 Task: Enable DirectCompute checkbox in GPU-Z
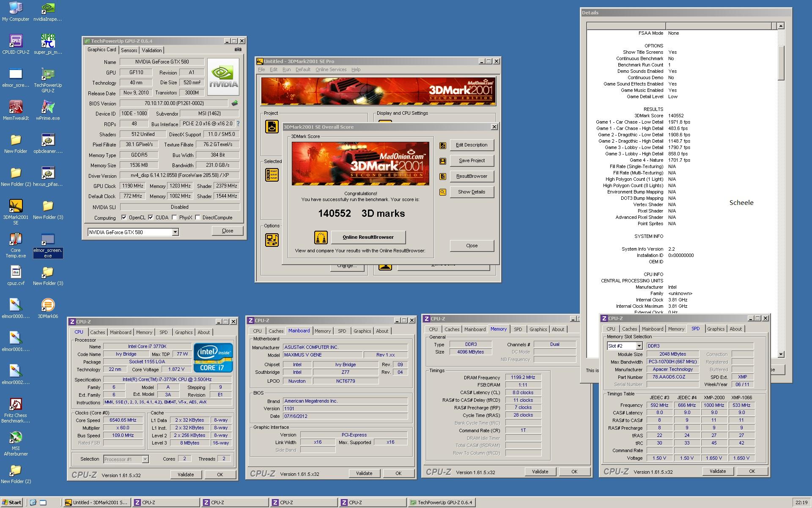[x=198, y=218]
